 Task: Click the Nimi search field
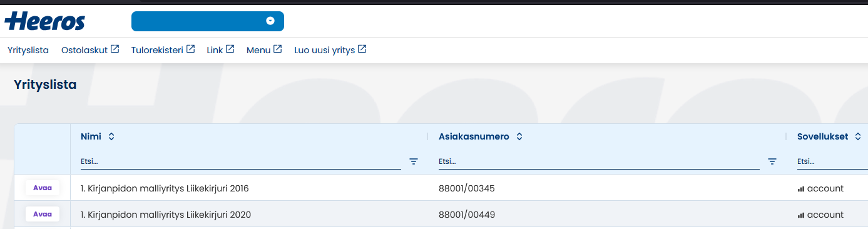(x=241, y=161)
